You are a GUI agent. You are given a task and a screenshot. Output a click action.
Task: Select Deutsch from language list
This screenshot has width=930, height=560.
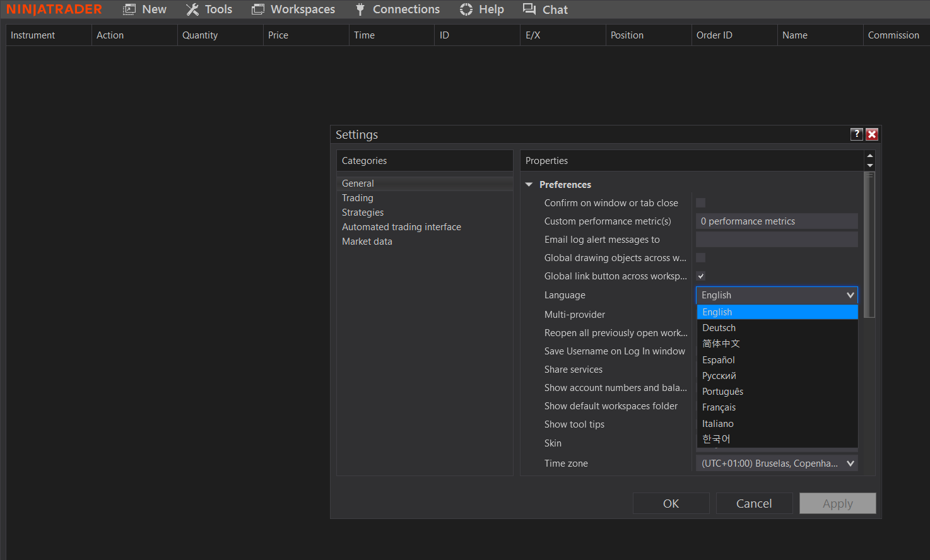(719, 328)
